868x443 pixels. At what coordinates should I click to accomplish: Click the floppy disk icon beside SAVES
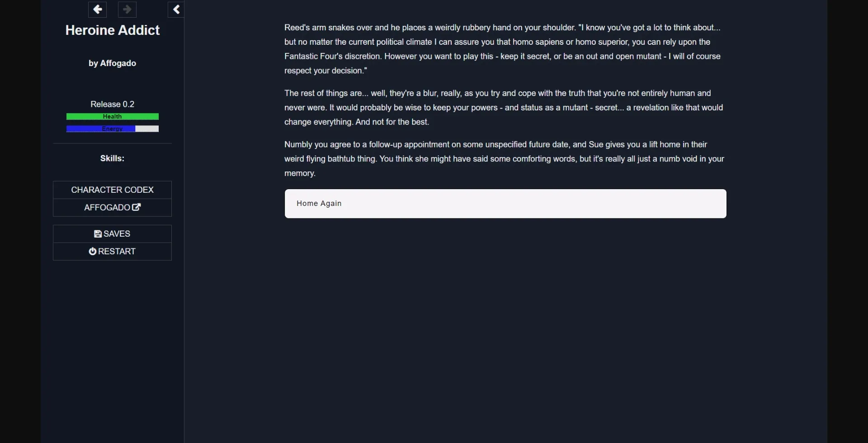point(98,234)
